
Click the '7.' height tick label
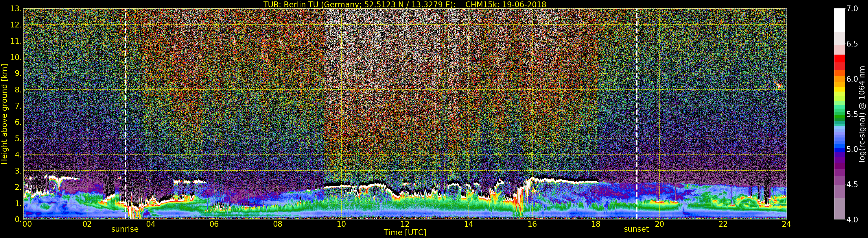pyautogui.click(x=18, y=106)
